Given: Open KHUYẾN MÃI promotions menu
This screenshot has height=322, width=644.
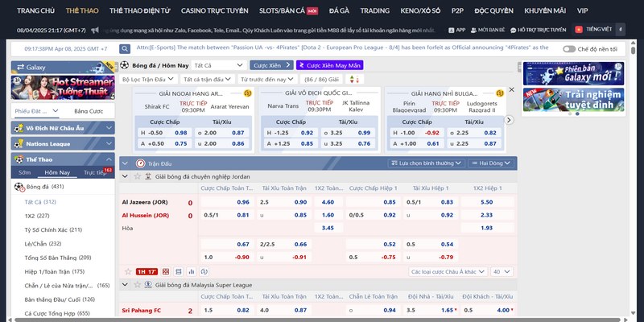Looking at the screenshot, I should [545, 10].
